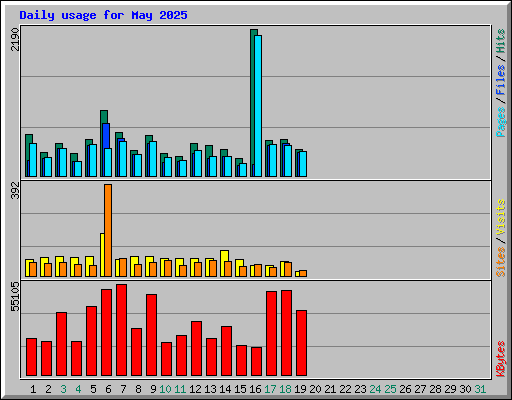Image resolution: width=512 pixels, height=400 pixels.
Task: Click day label 29 on the x-axis
Action: 450,389
